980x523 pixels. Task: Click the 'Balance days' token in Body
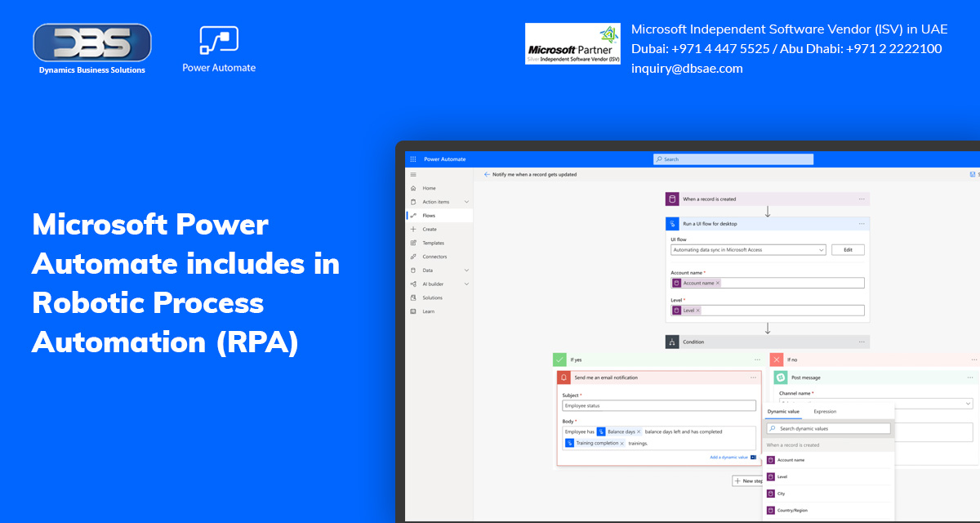[x=620, y=431]
